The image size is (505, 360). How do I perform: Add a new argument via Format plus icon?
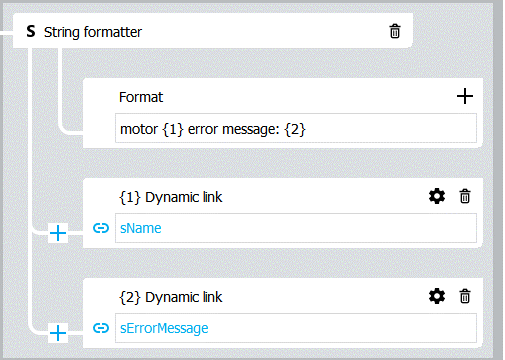pos(465,96)
